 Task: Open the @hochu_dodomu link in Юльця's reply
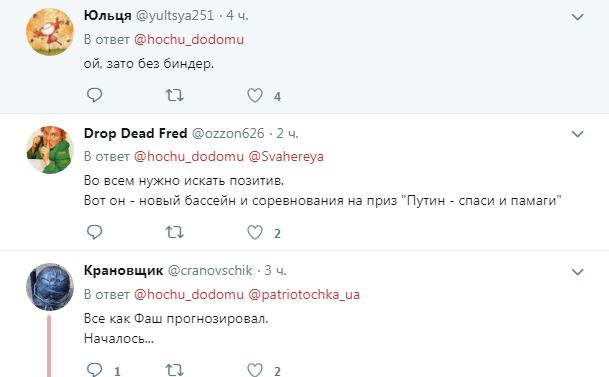point(189,39)
